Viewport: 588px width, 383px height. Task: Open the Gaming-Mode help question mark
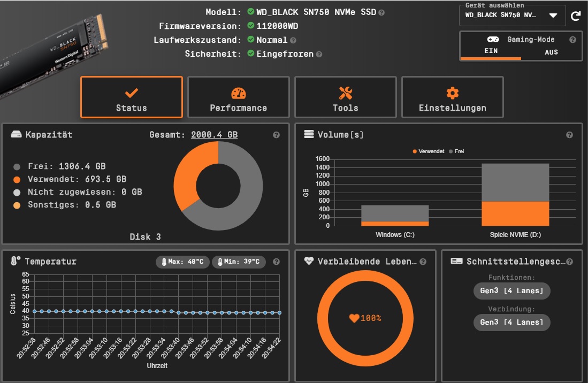(572, 40)
